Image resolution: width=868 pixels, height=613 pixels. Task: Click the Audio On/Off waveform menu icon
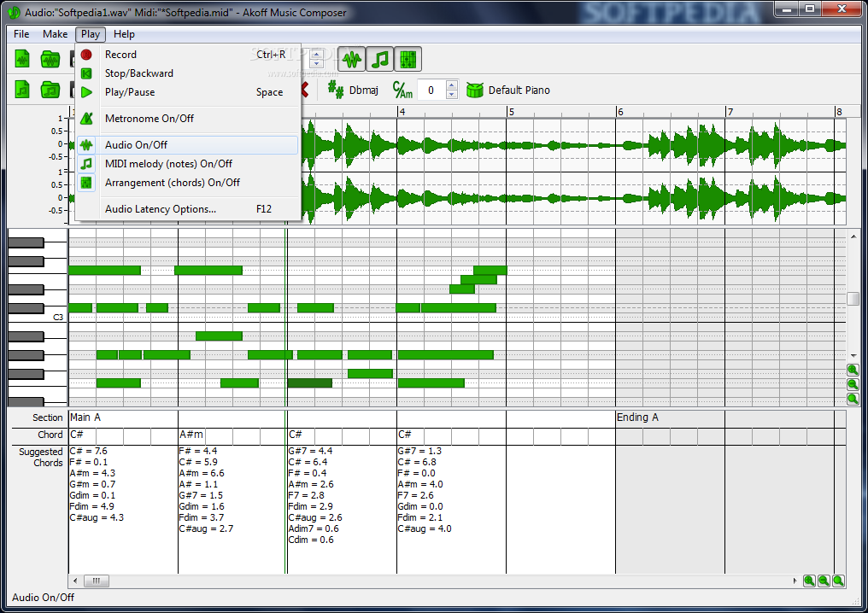coord(86,145)
